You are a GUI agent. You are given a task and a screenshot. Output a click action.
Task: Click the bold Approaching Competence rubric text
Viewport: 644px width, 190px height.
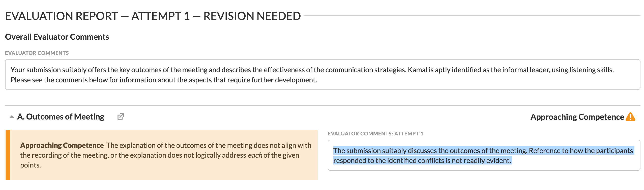click(x=62, y=145)
